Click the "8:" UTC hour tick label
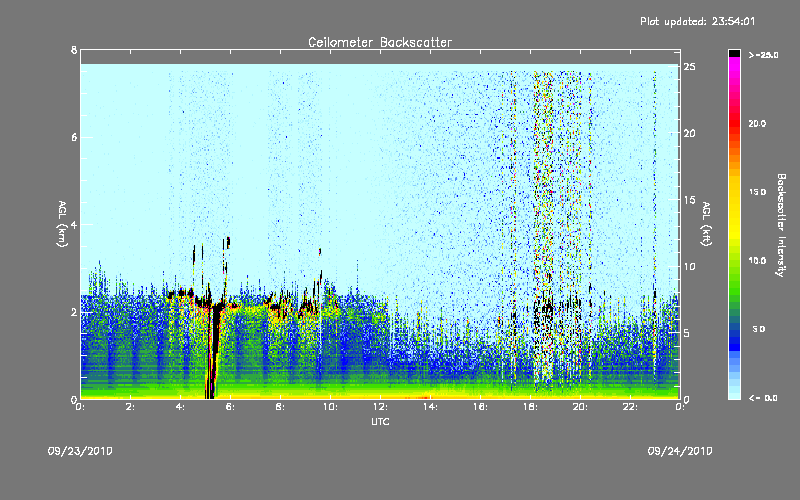800x500 pixels. [x=281, y=407]
